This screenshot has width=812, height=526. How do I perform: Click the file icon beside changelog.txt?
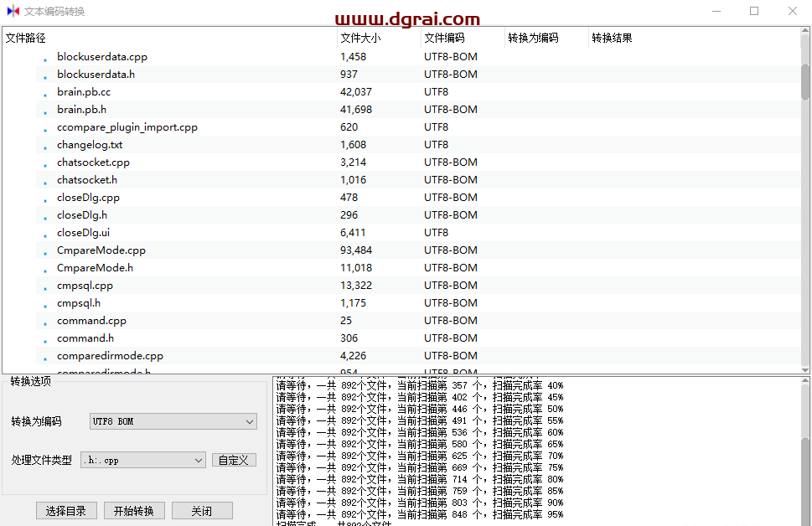tap(45, 147)
